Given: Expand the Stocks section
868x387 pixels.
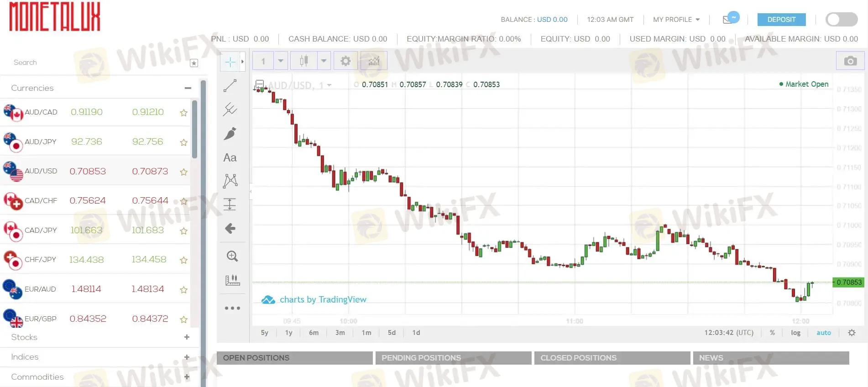Looking at the screenshot, I should tap(187, 337).
